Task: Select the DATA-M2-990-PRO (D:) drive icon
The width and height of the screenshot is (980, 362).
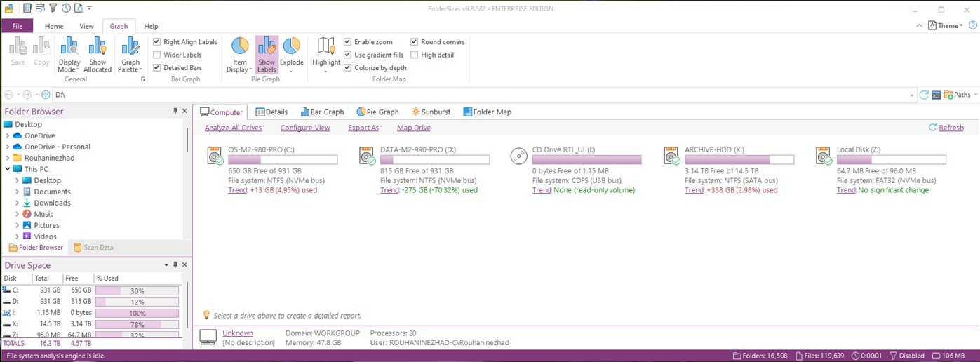Action: [367, 156]
